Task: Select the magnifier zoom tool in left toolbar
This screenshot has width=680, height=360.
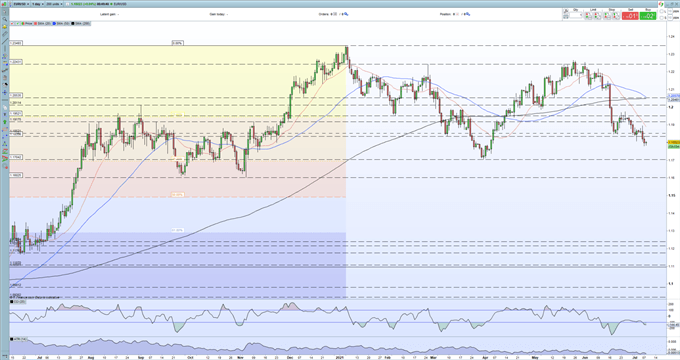Action: (5, 19)
